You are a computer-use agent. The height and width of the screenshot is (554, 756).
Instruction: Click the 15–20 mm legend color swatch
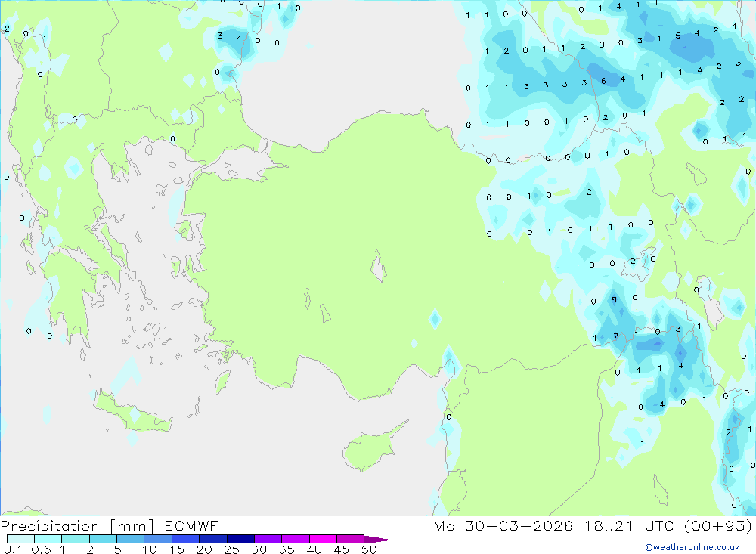[186, 539]
